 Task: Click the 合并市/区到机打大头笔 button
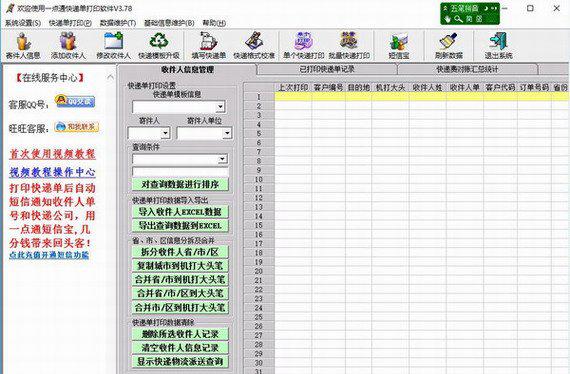click(x=180, y=307)
